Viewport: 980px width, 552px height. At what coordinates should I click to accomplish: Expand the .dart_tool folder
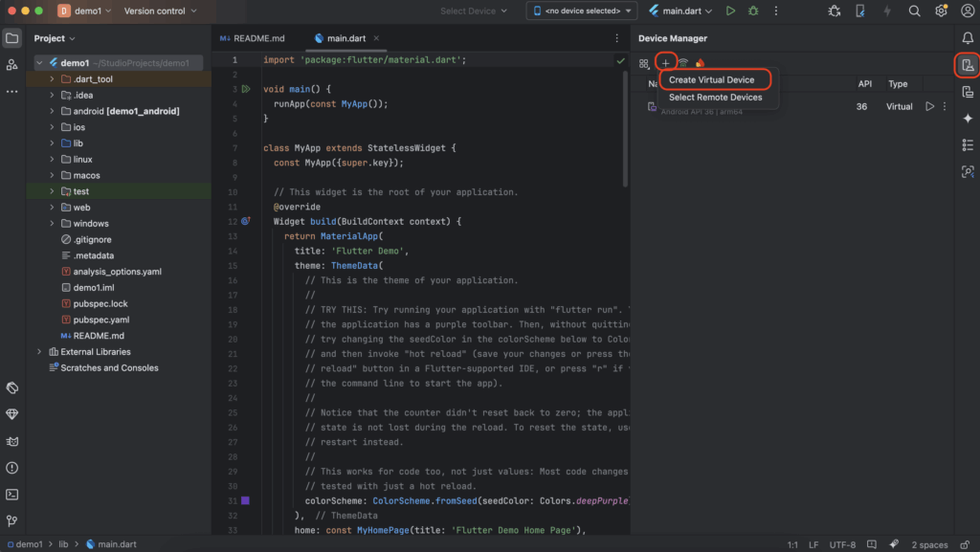coord(52,79)
